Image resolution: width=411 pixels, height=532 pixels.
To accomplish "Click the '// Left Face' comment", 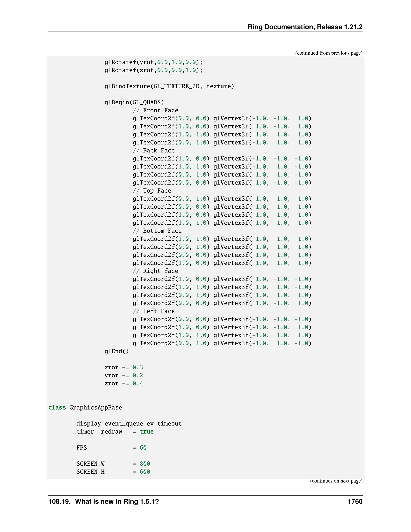I will 154,311.
